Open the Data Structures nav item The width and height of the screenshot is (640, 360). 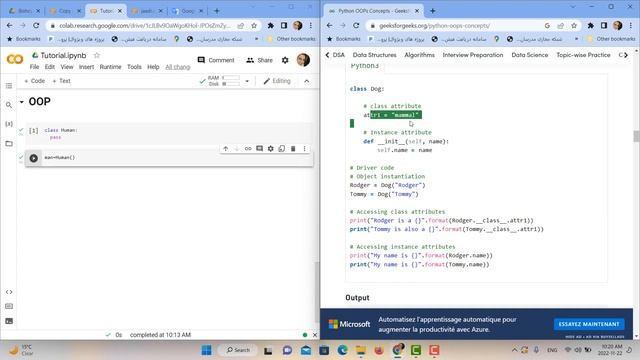pyautogui.click(x=374, y=55)
